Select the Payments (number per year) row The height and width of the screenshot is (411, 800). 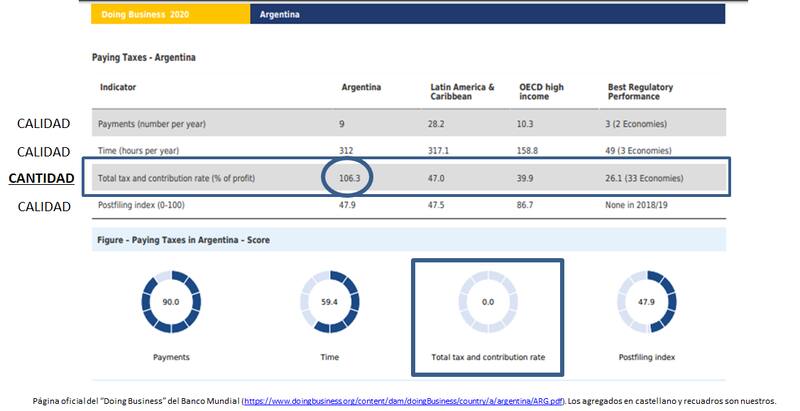point(152,123)
